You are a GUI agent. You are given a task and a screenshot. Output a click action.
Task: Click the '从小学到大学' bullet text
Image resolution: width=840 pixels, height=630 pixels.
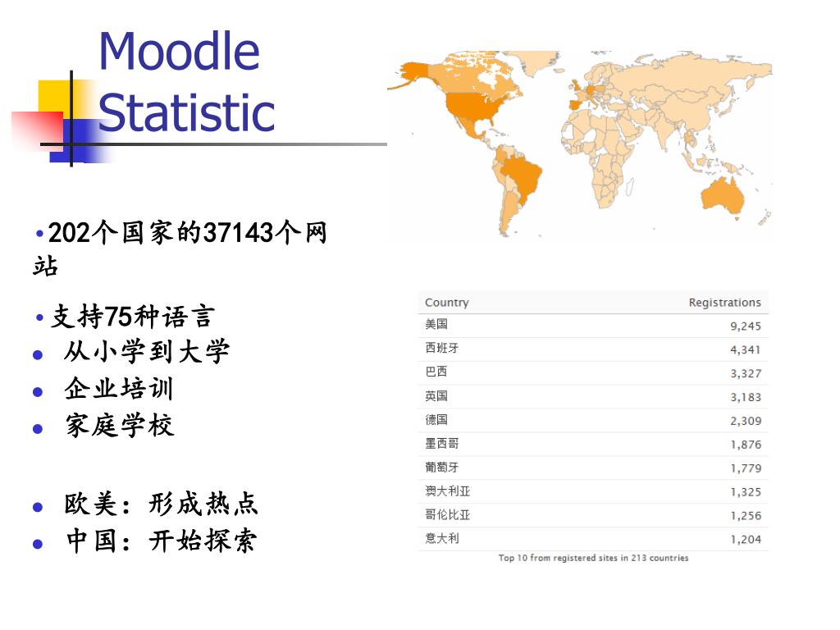click(x=146, y=352)
